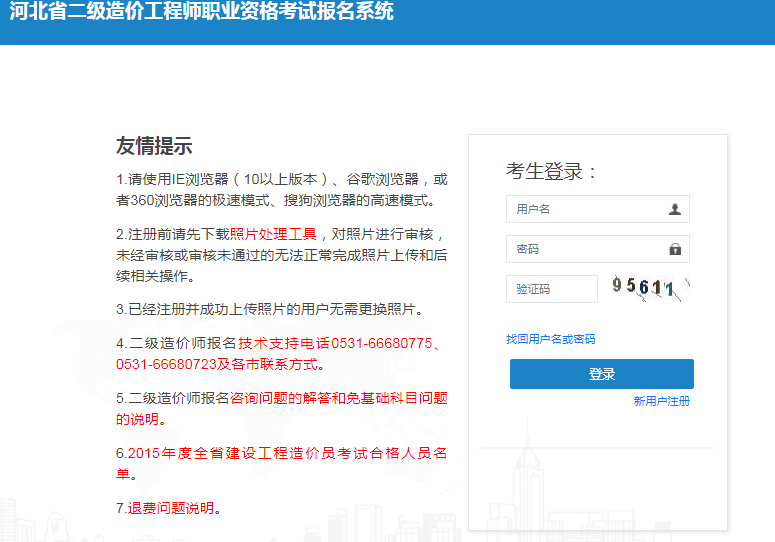Click the user icon in username field
The height and width of the screenshot is (542, 775).
(675, 209)
